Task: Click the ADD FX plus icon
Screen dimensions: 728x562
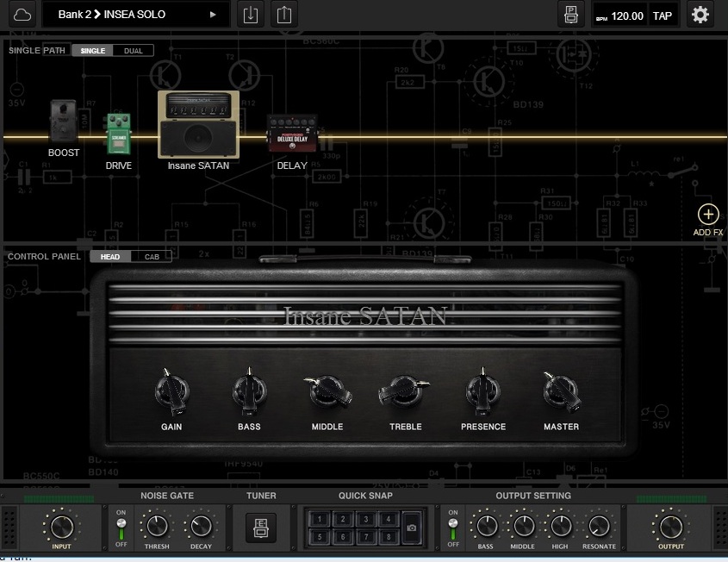Action: pos(708,214)
